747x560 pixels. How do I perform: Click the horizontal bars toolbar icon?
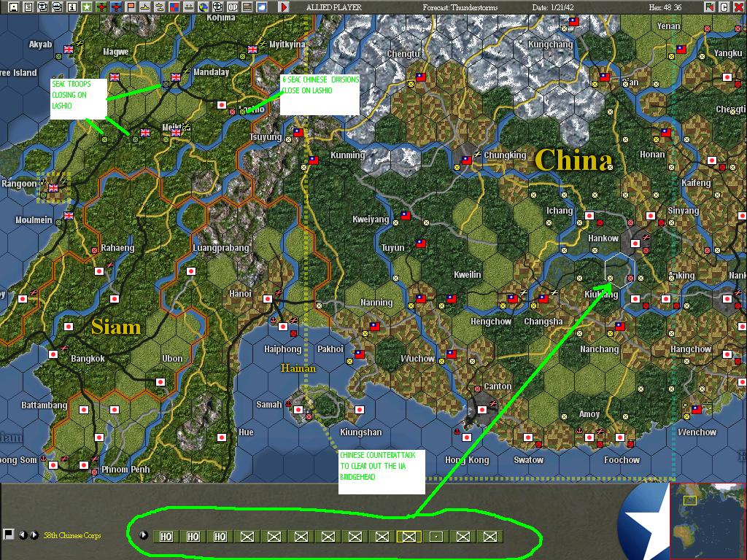pyautogui.click(x=247, y=7)
